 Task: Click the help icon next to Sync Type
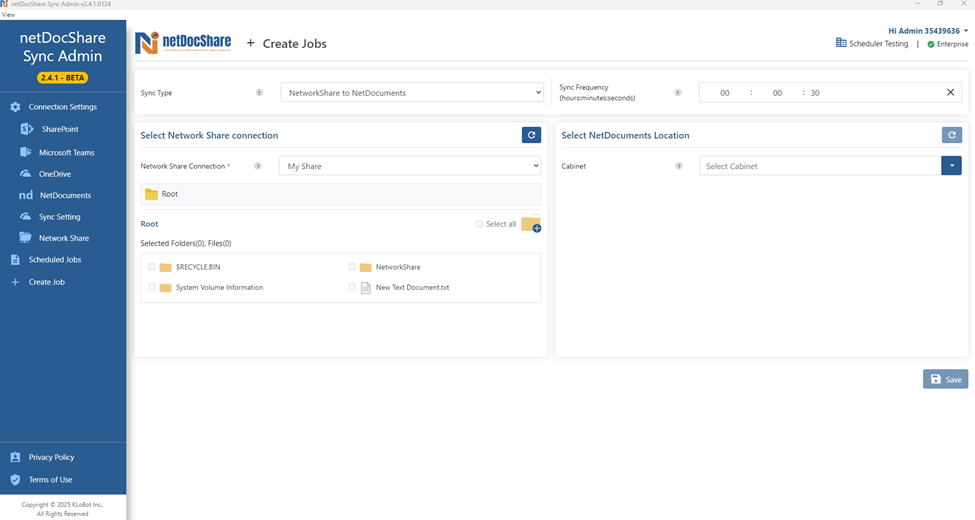click(259, 93)
